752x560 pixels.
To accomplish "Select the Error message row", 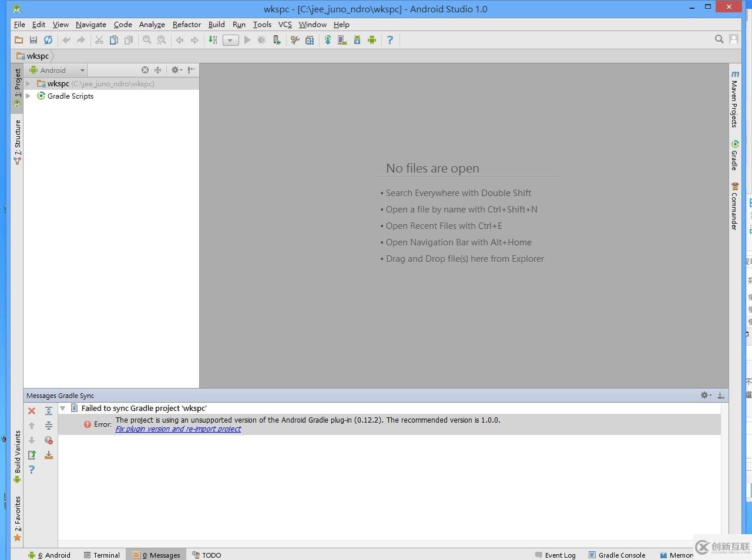I will 390,424.
